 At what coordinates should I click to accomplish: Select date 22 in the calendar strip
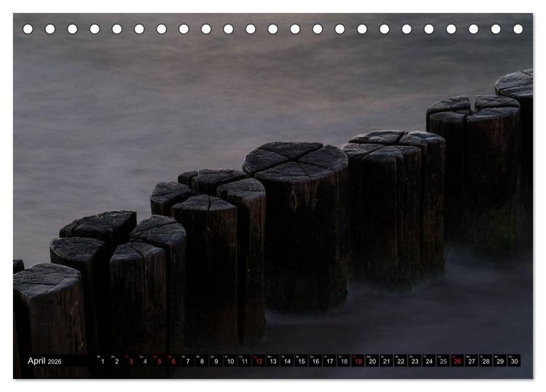(401, 360)
